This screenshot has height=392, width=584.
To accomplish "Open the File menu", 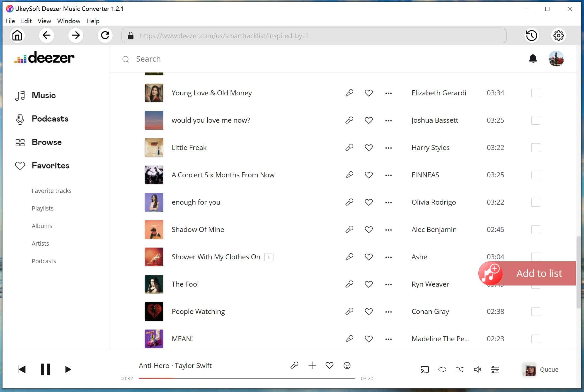I will 10,21.
